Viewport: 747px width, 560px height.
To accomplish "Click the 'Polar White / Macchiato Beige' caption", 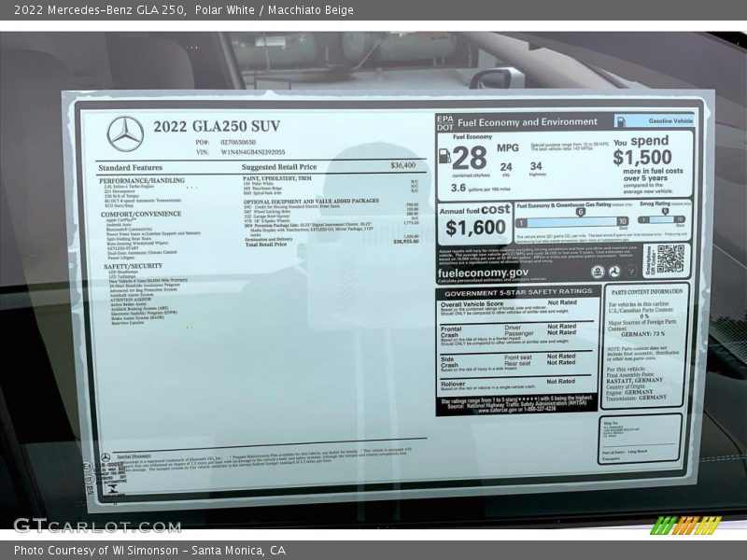I will [x=274, y=10].
